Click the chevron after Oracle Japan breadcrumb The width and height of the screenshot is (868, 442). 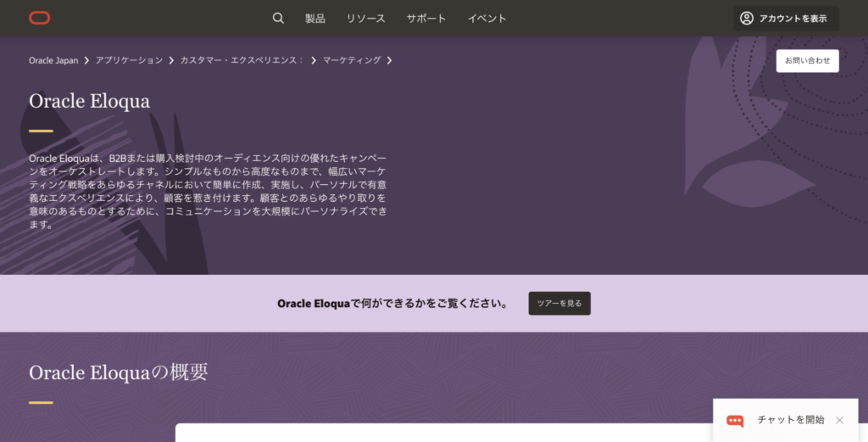(x=87, y=60)
